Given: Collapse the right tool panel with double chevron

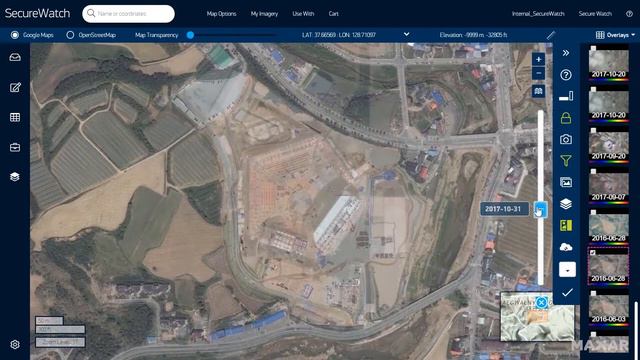Looking at the screenshot, I should [566, 53].
